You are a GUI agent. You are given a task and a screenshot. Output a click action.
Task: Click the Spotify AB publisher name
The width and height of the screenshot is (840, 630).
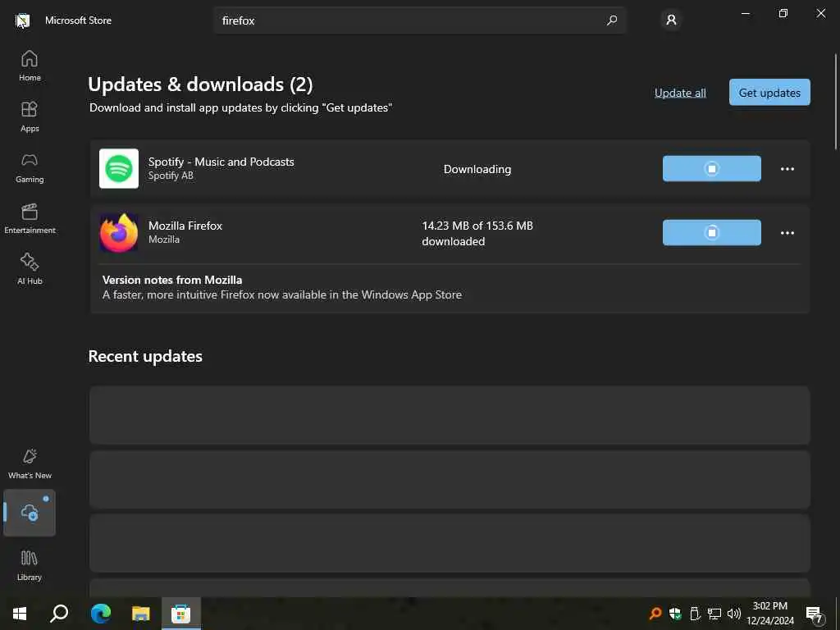(171, 176)
